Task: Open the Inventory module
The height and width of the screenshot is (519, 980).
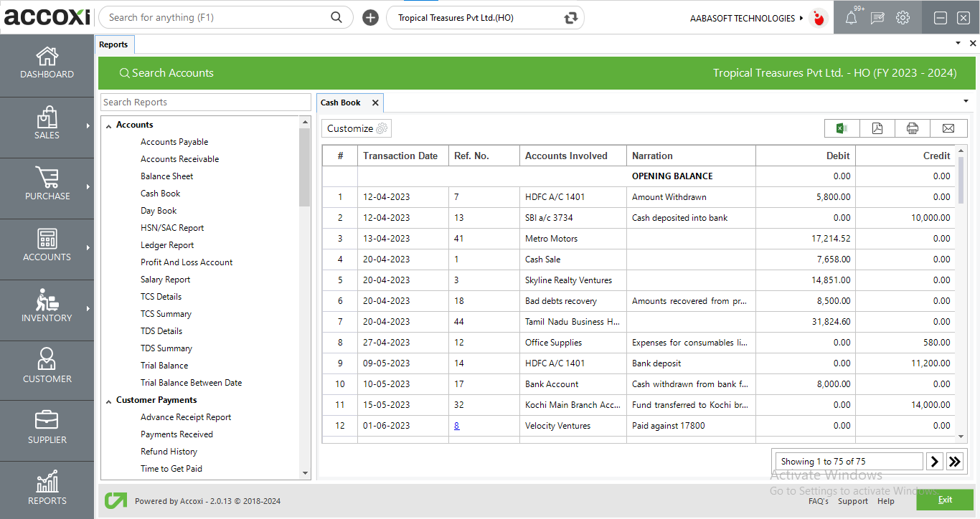Action: pyautogui.click(x=47, y=307)
